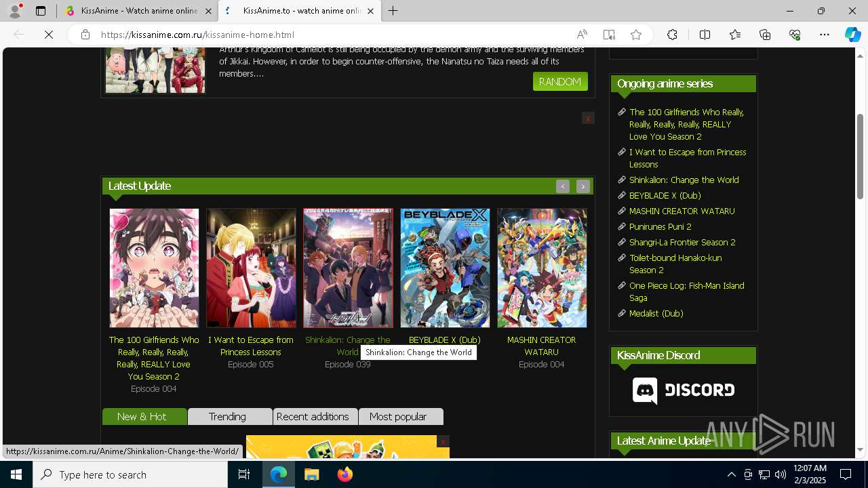View site information lock icon
This screenshot has height=488, width=868.
(85, 35)
